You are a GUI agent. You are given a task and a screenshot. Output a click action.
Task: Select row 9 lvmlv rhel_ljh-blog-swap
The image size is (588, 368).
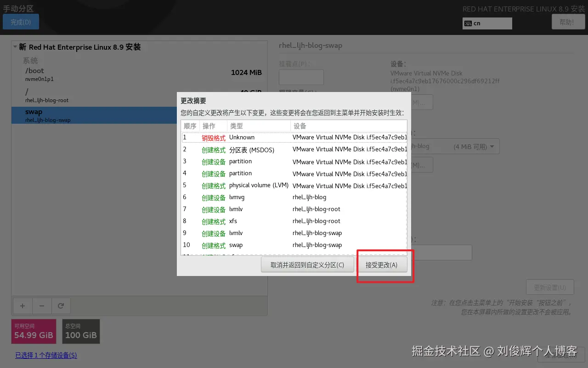(x=294, y=233)
